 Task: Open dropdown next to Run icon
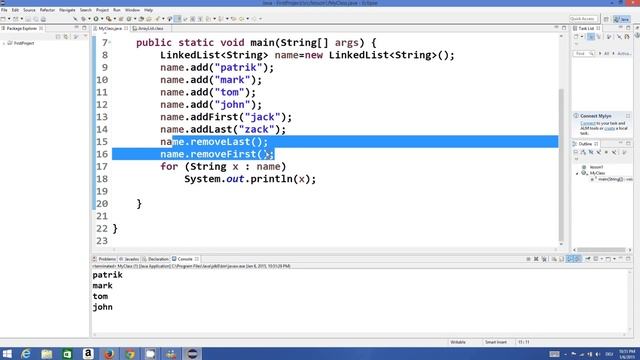click(102, 19)
